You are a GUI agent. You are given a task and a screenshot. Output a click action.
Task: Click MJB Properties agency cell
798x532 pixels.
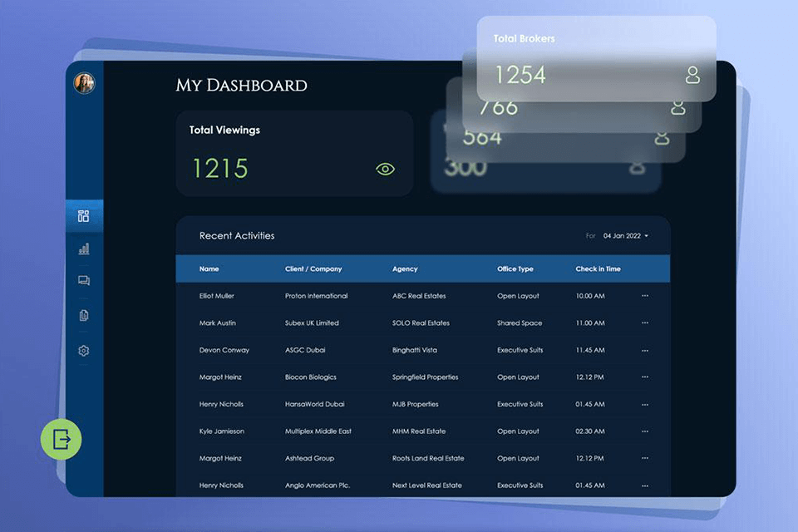416,404
